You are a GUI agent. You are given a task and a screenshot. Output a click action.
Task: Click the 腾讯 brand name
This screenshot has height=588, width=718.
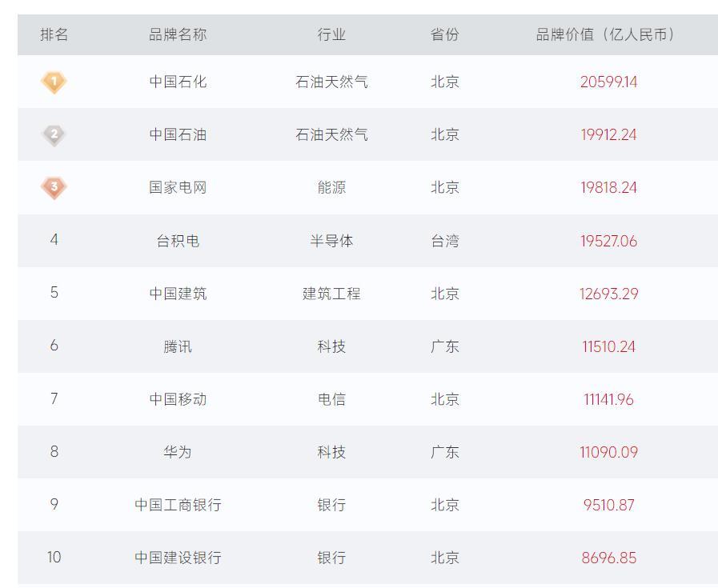[x=178, y=346]
